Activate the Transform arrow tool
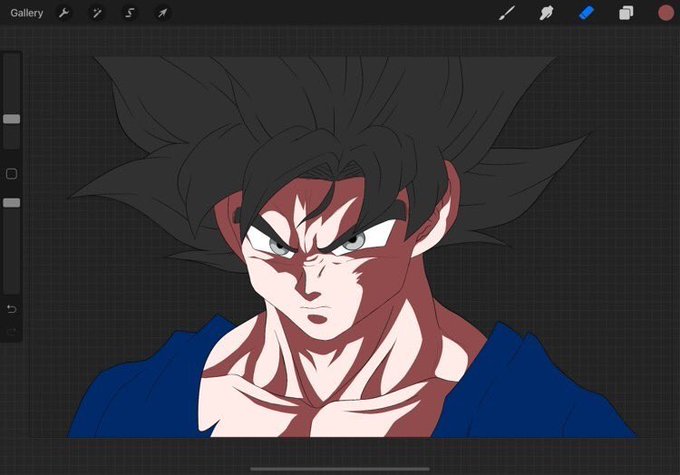This screenshot has width=680, height=475. 162,13
